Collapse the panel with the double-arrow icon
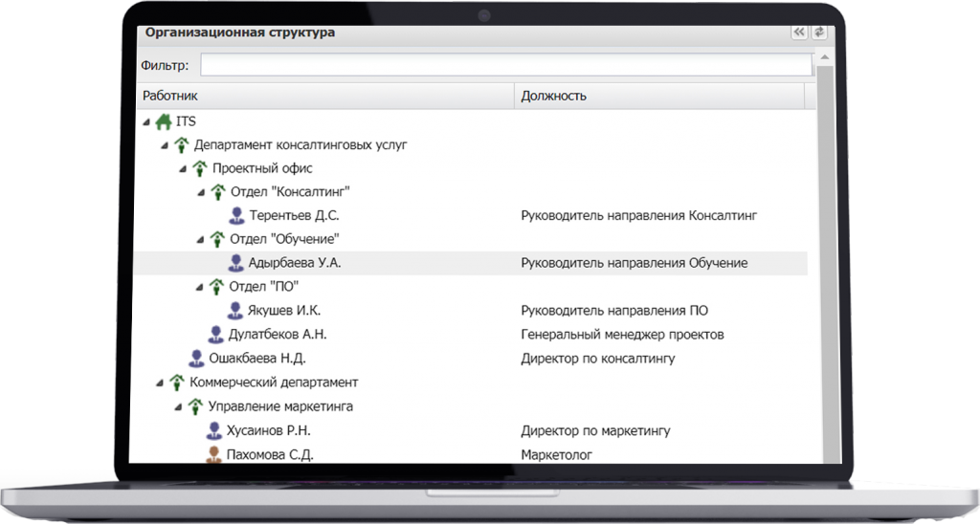 tap(799, 33)
